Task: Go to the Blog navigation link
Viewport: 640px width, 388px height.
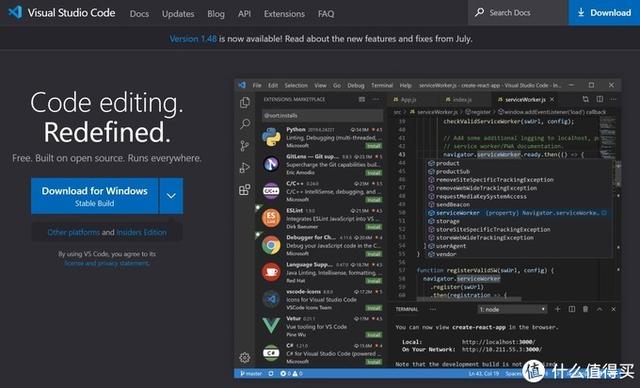Action: click(216, 14)
